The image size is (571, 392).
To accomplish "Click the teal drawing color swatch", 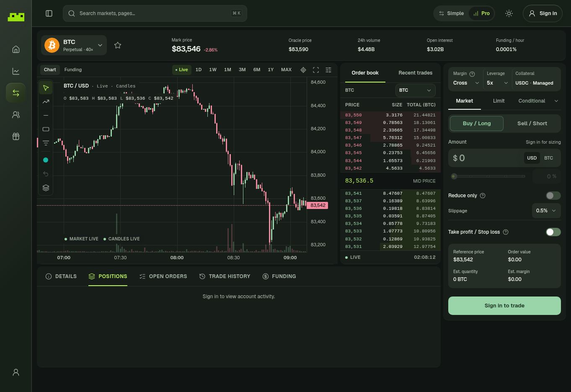I will pos(46,160).
